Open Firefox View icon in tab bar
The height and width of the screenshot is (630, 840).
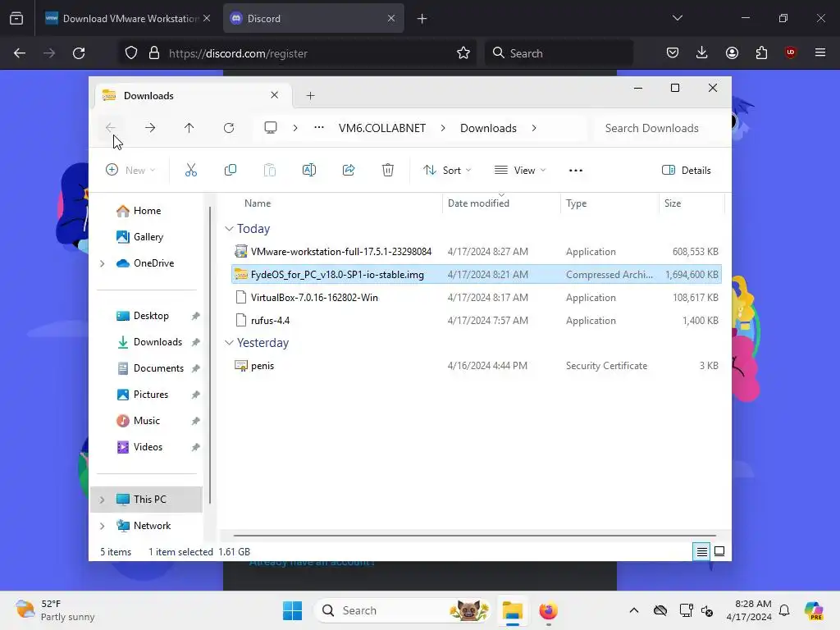[16, 19]
